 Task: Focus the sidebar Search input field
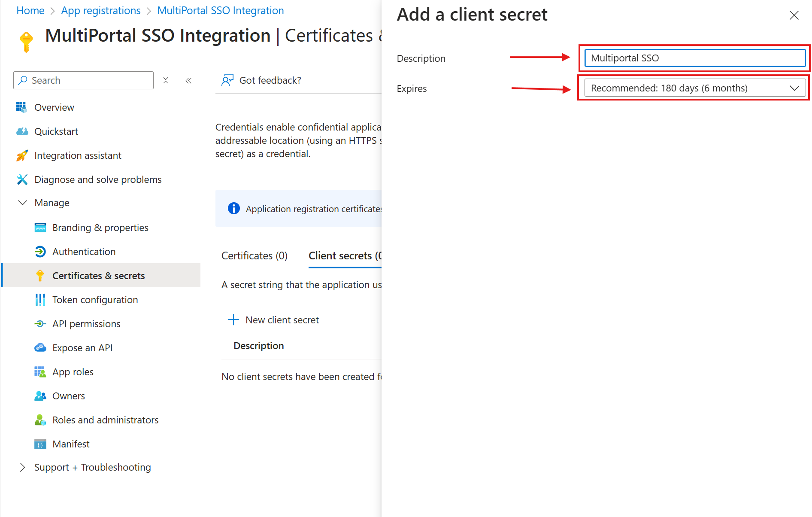point(83,80)
